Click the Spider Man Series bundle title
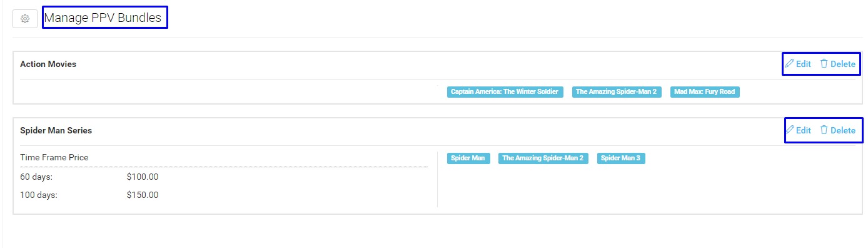 pos(56,130)
